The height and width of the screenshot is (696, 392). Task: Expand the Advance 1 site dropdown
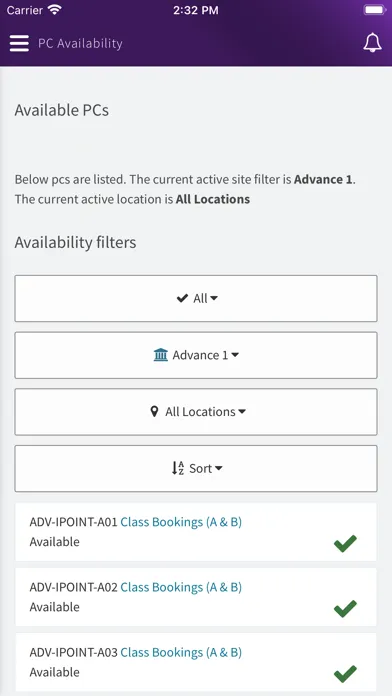coord(196,355)
